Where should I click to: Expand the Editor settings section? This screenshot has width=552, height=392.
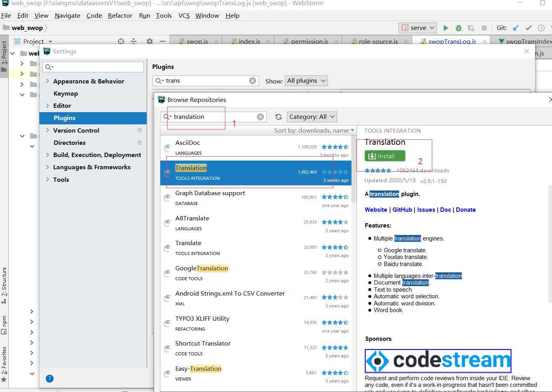coord(47,105)
